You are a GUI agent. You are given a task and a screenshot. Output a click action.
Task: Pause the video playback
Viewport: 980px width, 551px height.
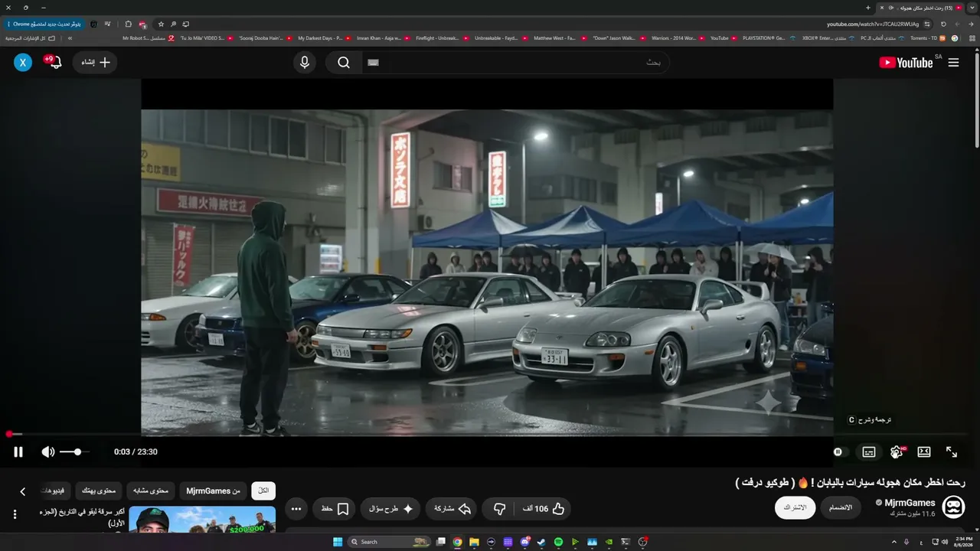[x=18, y=452]
